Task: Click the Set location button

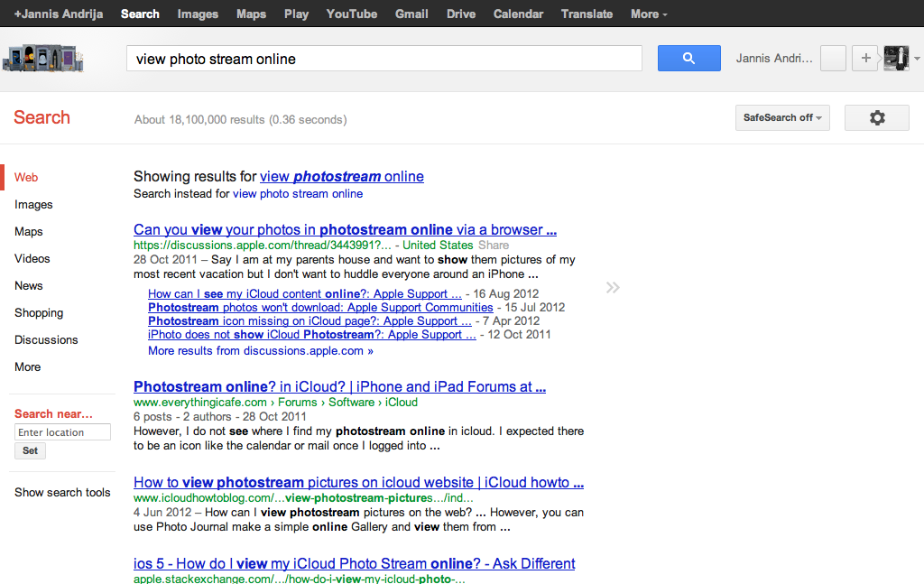Action: pos(30,450)
